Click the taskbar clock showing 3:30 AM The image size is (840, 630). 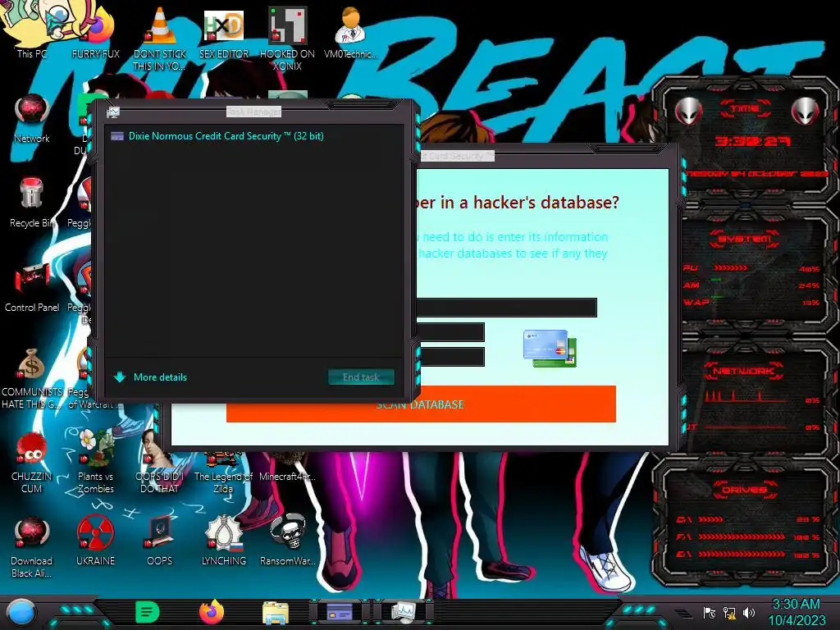(797, 612)
